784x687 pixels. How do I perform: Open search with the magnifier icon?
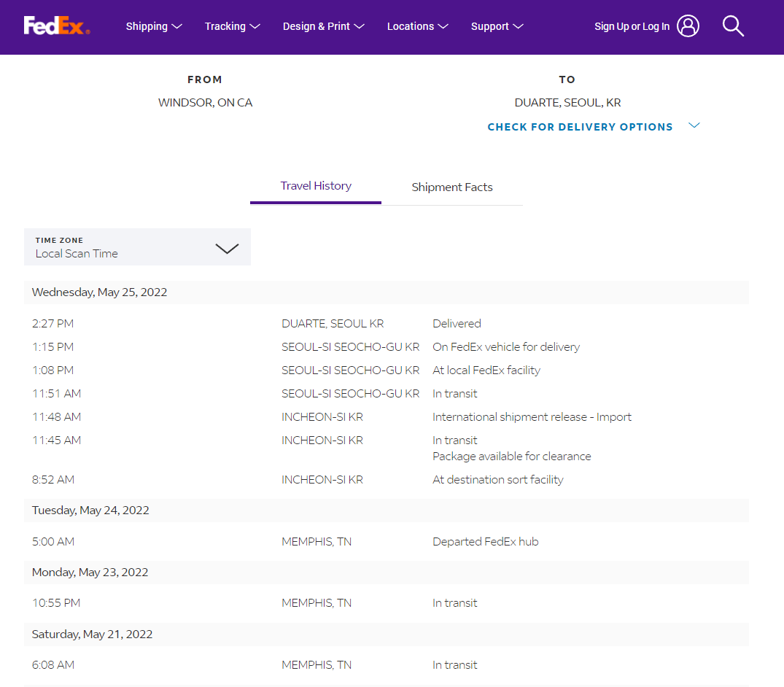click(x=733, y=26)
